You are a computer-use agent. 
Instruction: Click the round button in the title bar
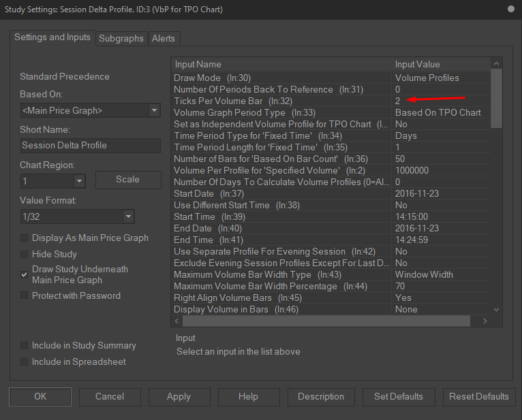(511, 9)
